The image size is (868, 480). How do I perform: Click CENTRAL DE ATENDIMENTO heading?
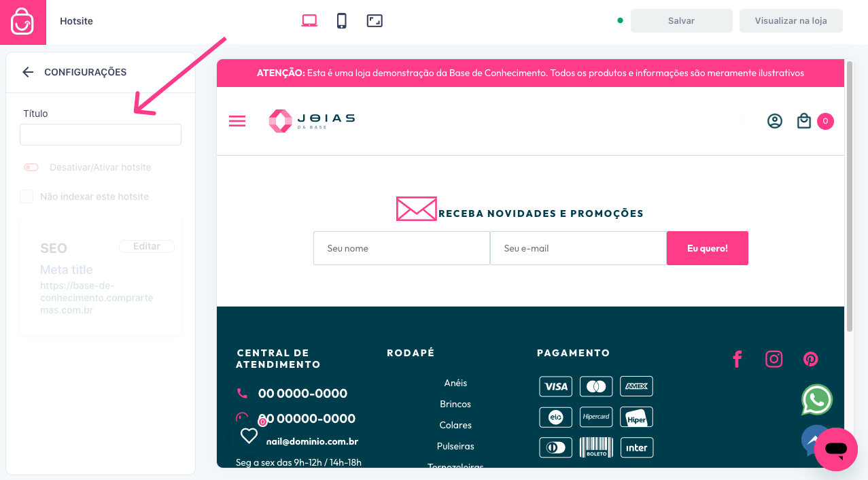click(x=278, y=358)
